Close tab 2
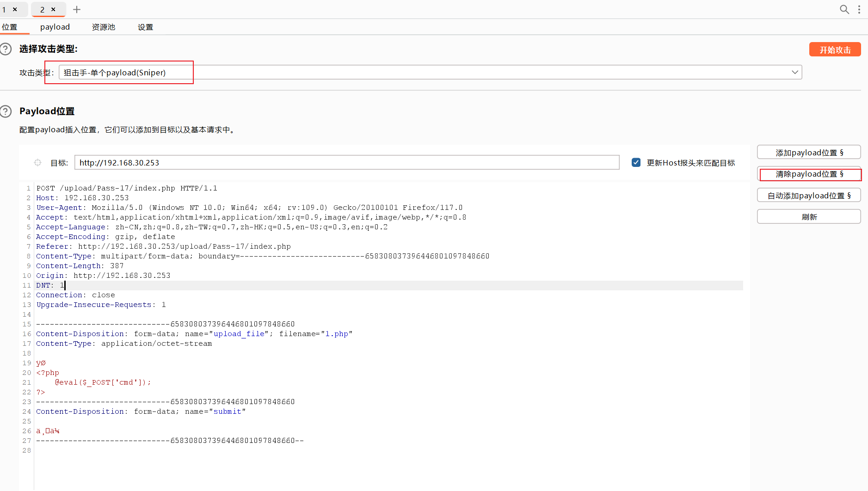Image resolution: width=868 pixels, height=491 pixels. (53, 9)
